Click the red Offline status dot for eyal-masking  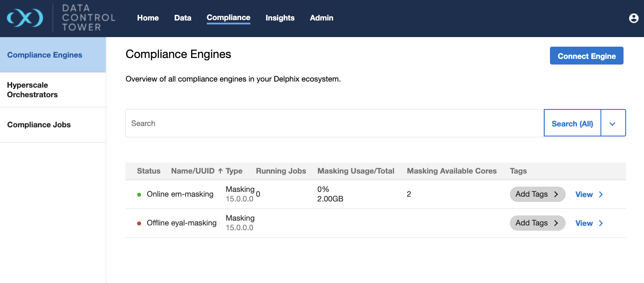(139, 223)
